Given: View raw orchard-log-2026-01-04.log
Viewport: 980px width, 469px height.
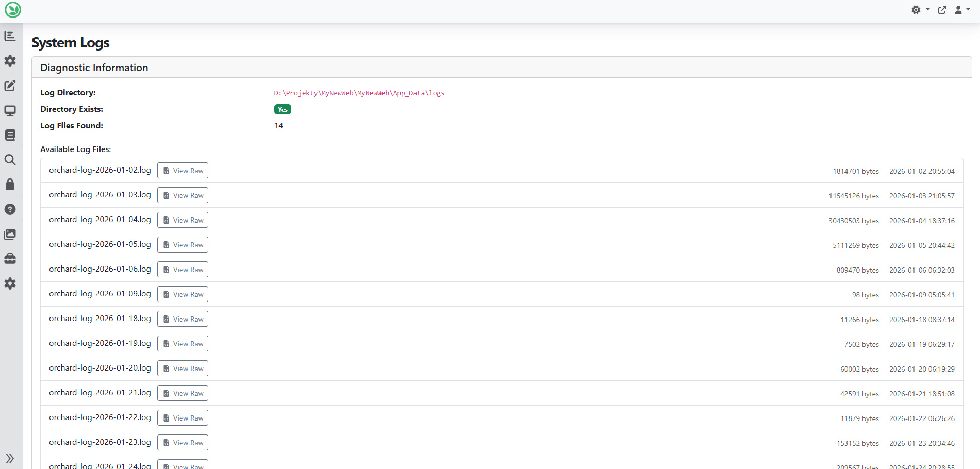Looking at the screenshot, I should tap(182, 220).
